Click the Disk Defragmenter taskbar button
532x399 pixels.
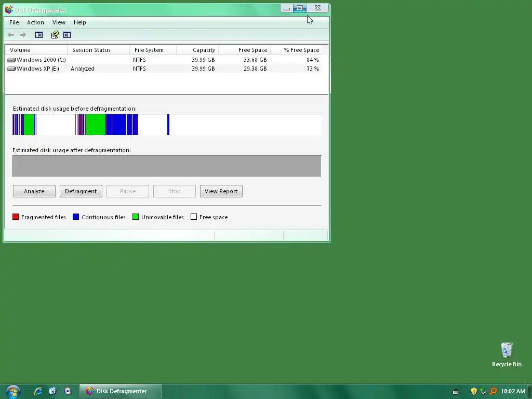click(121, 391)
